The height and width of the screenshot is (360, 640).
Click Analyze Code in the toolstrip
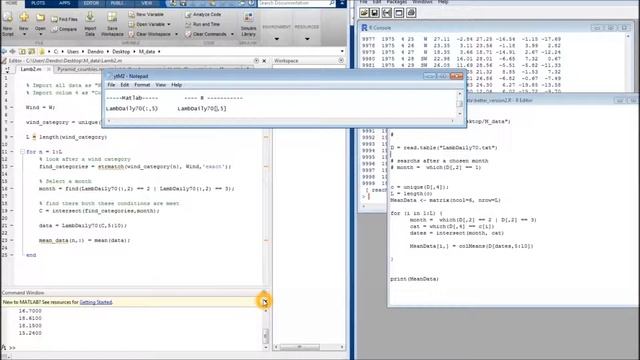pyautogui.click(x=203, y=14)
